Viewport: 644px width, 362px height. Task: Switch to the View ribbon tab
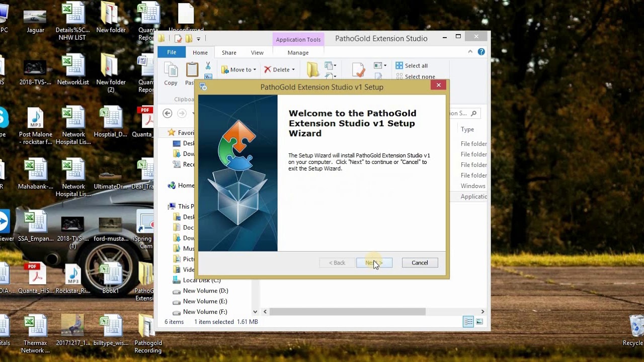pos(257,52)
